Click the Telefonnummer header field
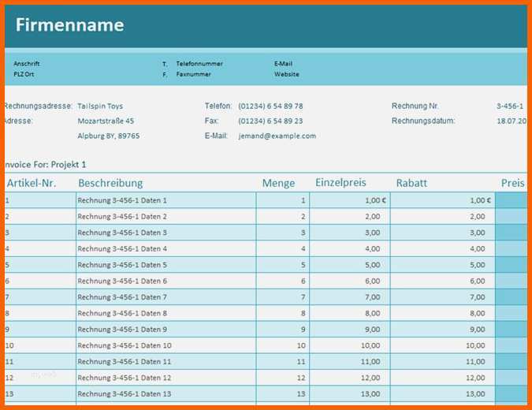 [x=199, y=64]
